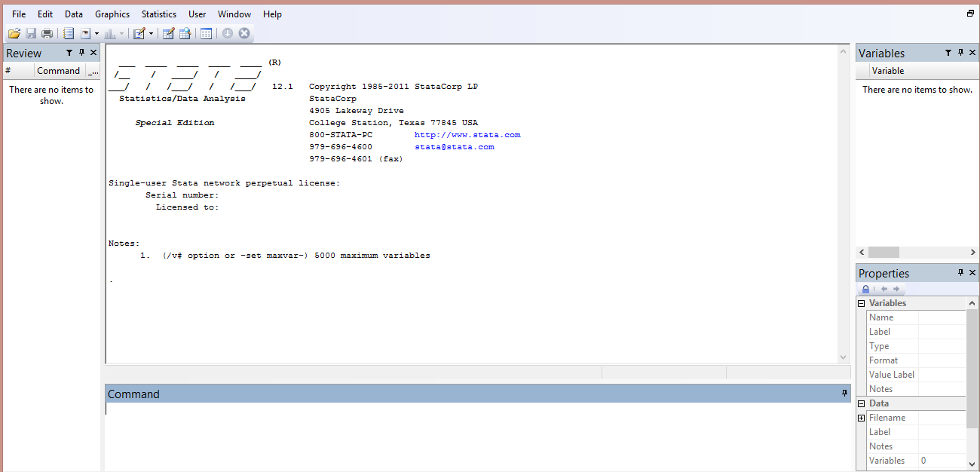Click the Variables panel right scroll arrow

[x=972, y=253]
